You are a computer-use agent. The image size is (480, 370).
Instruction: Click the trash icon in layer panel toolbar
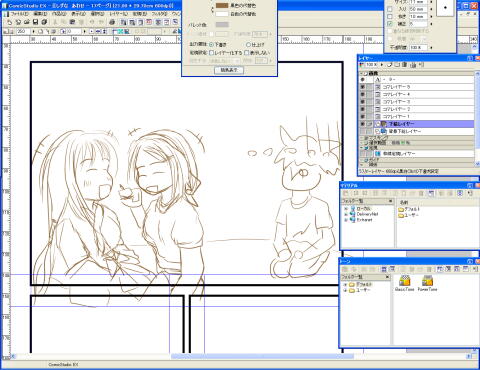(x=404, y=65)
